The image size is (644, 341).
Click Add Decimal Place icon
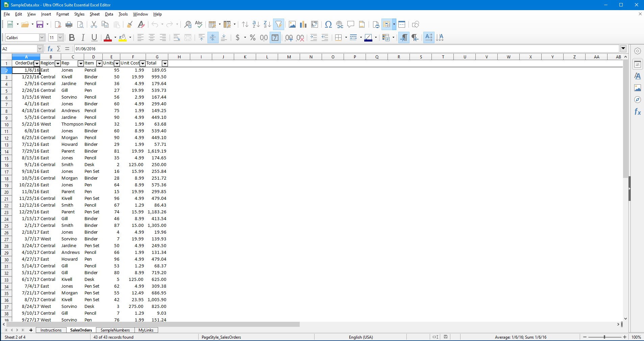pos(289,37)
